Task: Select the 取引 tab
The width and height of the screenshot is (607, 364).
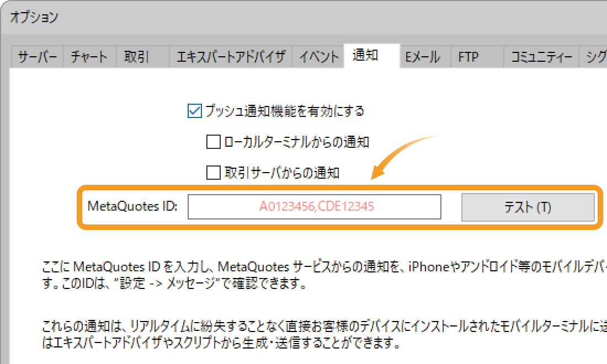Action: click(x=143, y=57)
